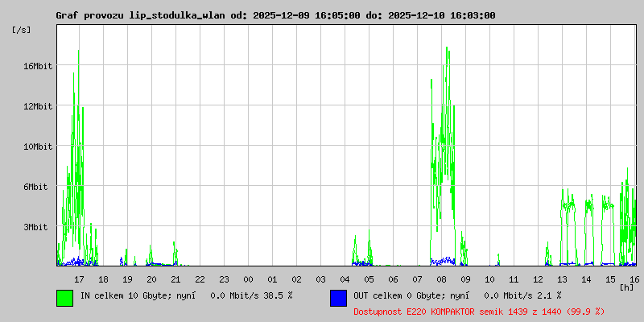The height and width of the screenshot is (322, 644).
Task: Click the '14' hour label on x-axis
Action: click(x=587, y=279)
